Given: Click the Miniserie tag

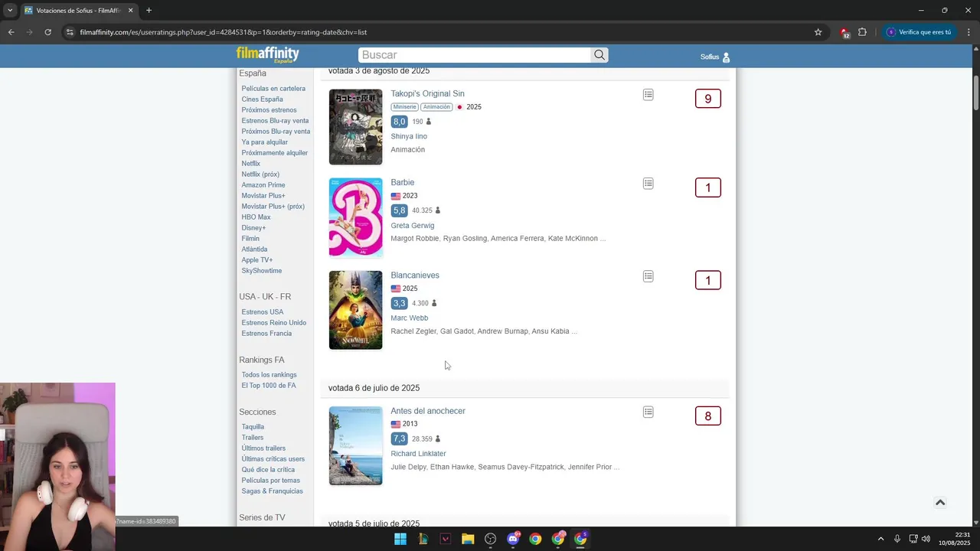Looking at the screenshot, I should coord(404,107).
